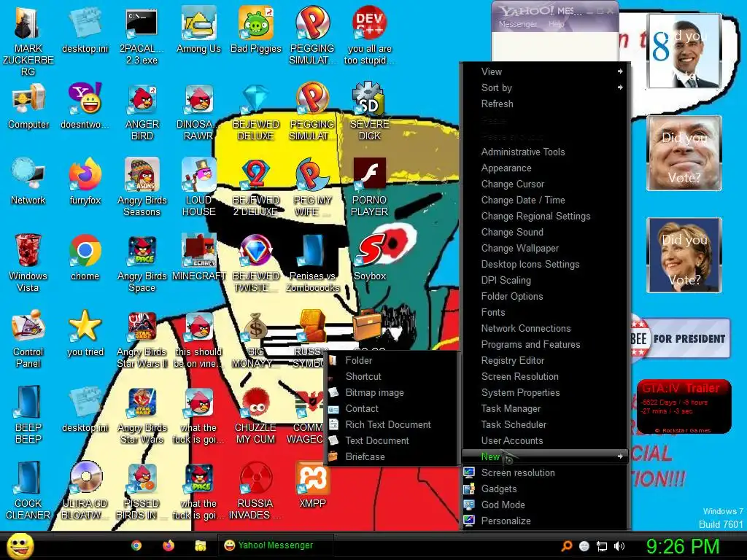Click the 9:26 PM taskbar clock
This screenshot has width=747, height=560.
(x=682, y=546)
